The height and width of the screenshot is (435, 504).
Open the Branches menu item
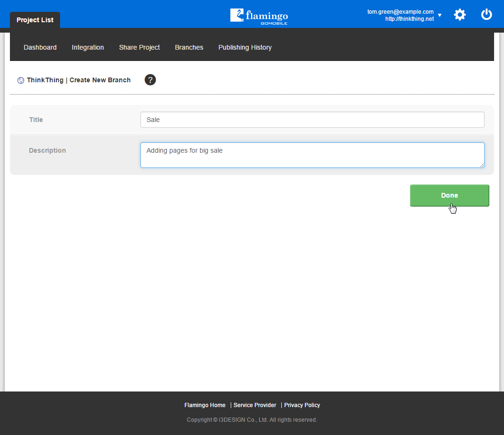[189, 47]
